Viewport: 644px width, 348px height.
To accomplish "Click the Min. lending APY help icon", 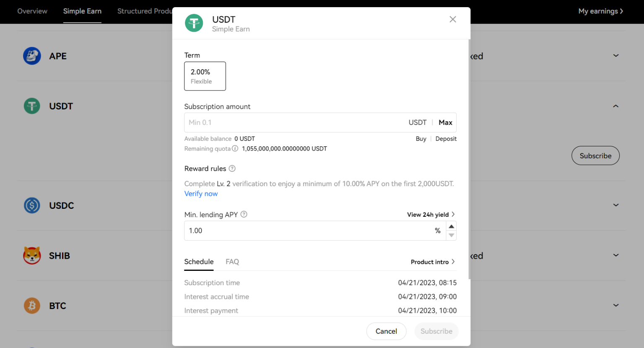I will point(244,214).
